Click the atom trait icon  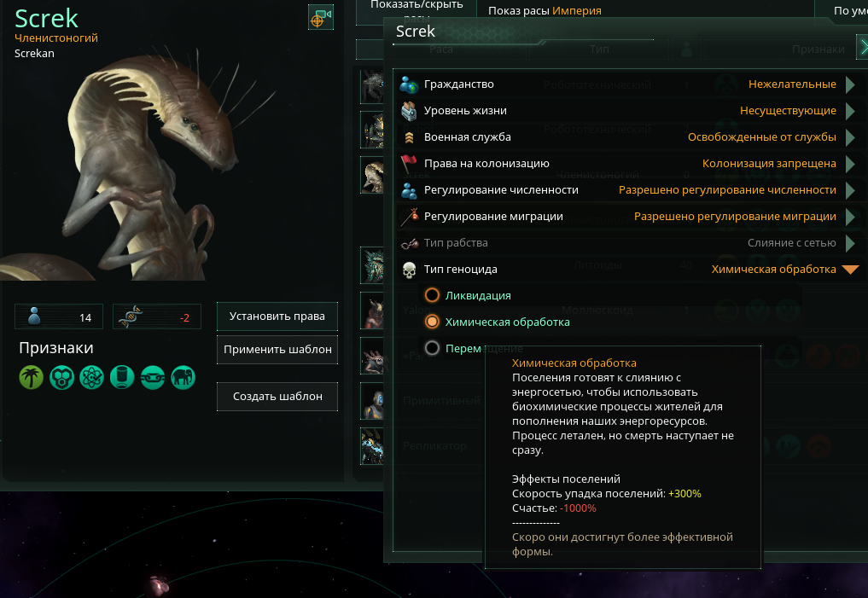[x=92, y=377]
